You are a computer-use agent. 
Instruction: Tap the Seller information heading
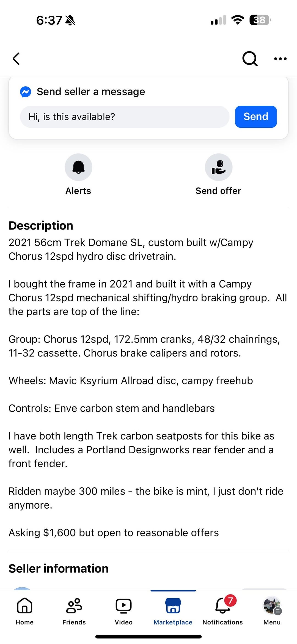coord(59,569)
